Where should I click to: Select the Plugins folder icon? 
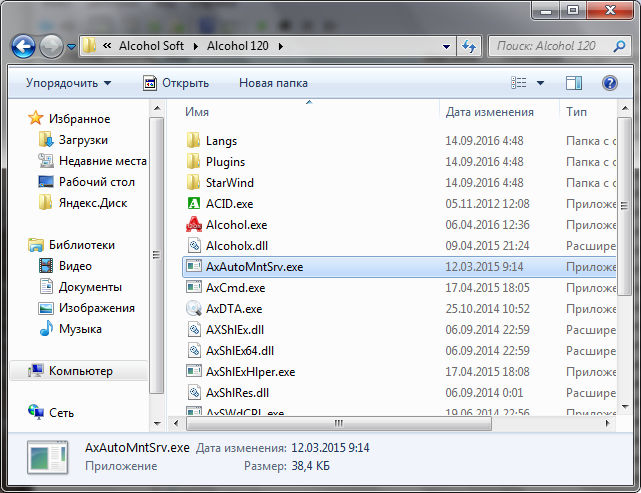tap(193, 161)
